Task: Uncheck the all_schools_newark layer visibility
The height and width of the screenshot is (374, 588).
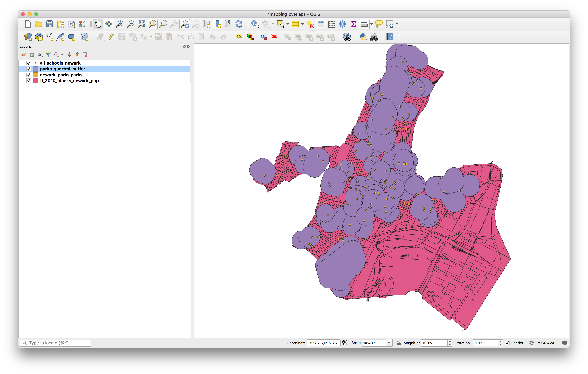Action: pyautogui.click(x=29, y=63)
